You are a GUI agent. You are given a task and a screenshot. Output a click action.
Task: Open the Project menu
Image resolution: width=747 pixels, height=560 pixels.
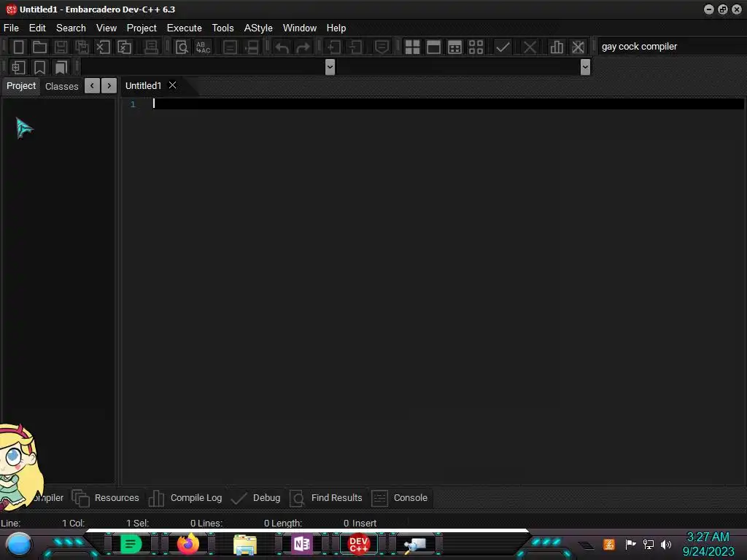pyautogui.click(x=142, y=28)
